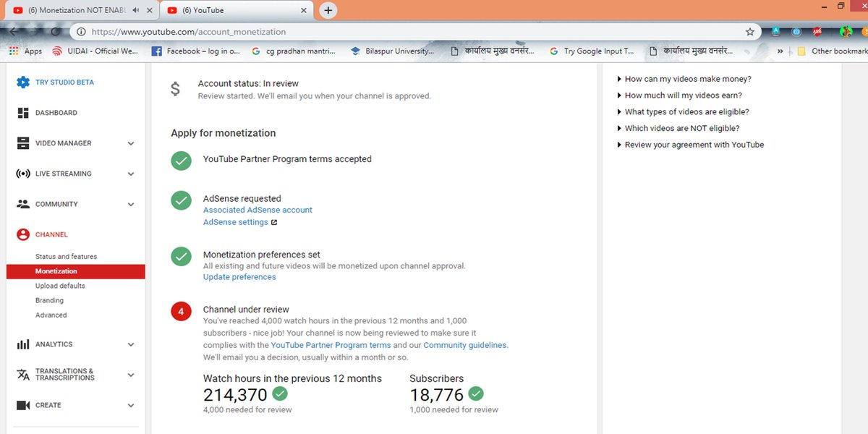Image resolution: width=868 pixels, height=434 pixels.
Task: Open Status and features in Channel menu
Action: tap(66, 257)
